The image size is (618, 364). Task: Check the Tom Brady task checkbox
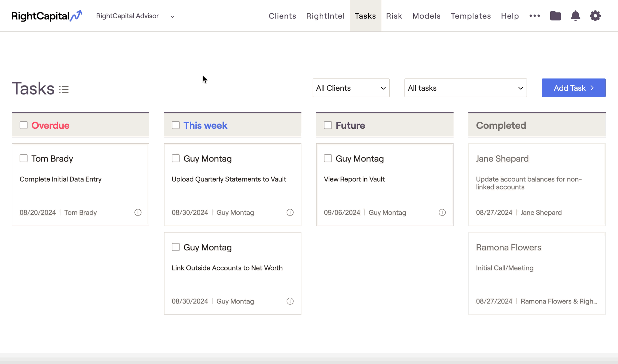[x=23, y=158]
